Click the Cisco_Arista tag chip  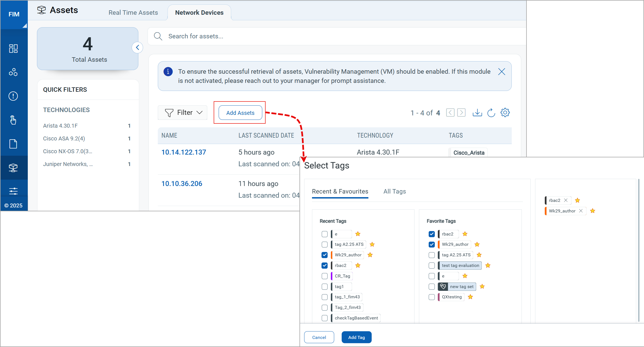[468, 153]
